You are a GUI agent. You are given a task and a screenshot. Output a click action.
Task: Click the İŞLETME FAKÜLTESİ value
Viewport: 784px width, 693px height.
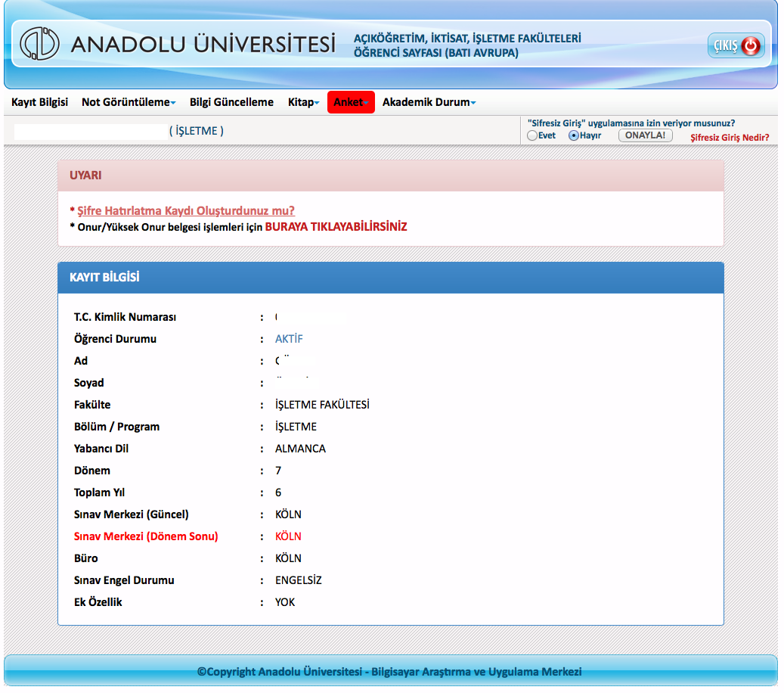(322, 404)
